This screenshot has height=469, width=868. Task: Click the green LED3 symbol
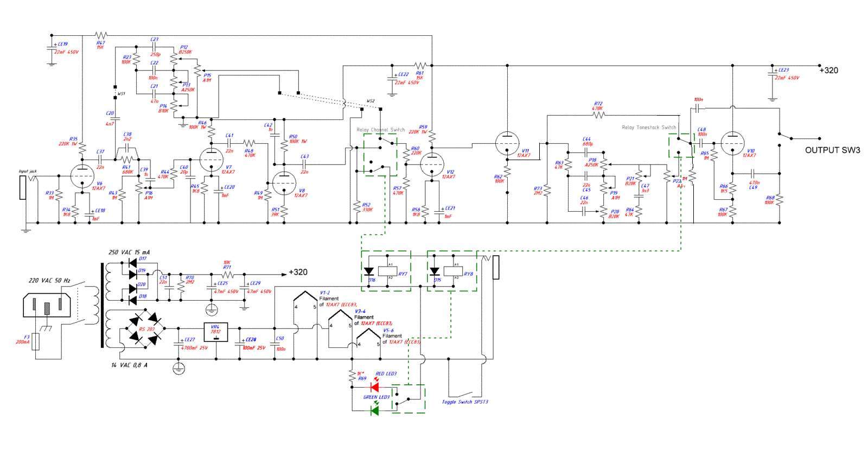(x=374, y=410)
